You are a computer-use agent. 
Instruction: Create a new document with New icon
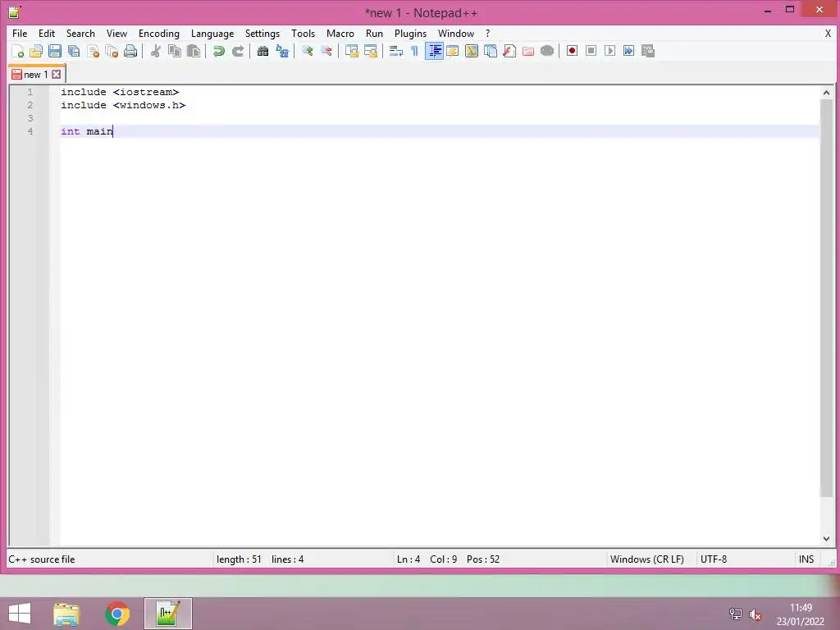click(18, 51)
